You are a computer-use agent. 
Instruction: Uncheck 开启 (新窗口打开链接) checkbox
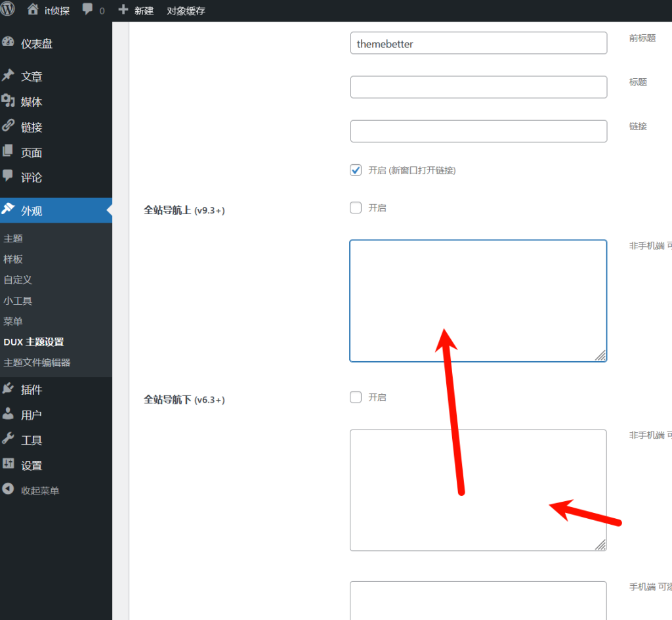[356, 170]
